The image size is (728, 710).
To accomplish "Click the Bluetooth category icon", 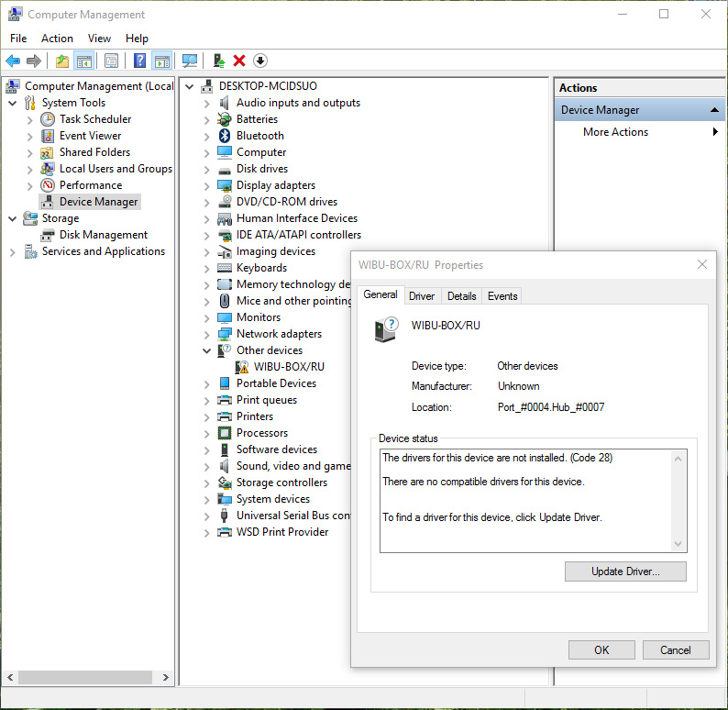I will pyautogui.click(x=225, y=136).
